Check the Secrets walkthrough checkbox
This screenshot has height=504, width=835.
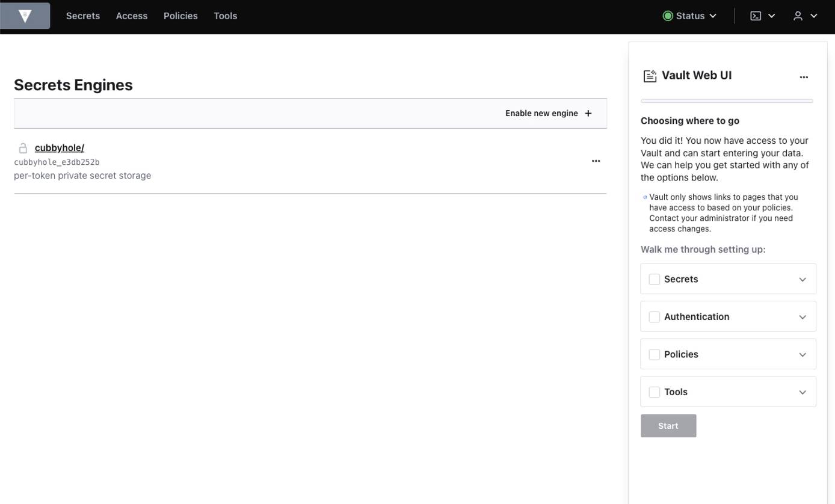click(x=654, y=279)
